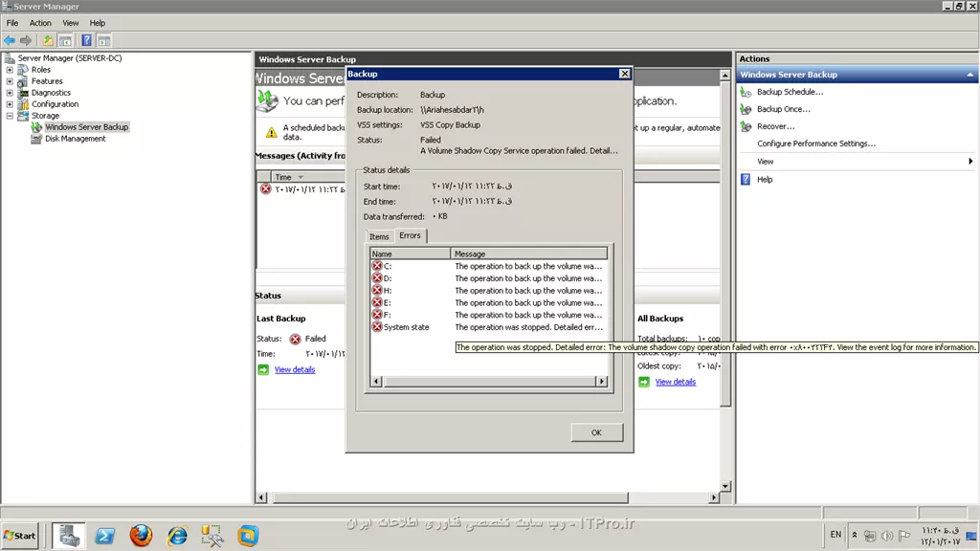The image size is (980, 551).
Task: Click the green arrow icon under All Backups
Action: point(644,382)
